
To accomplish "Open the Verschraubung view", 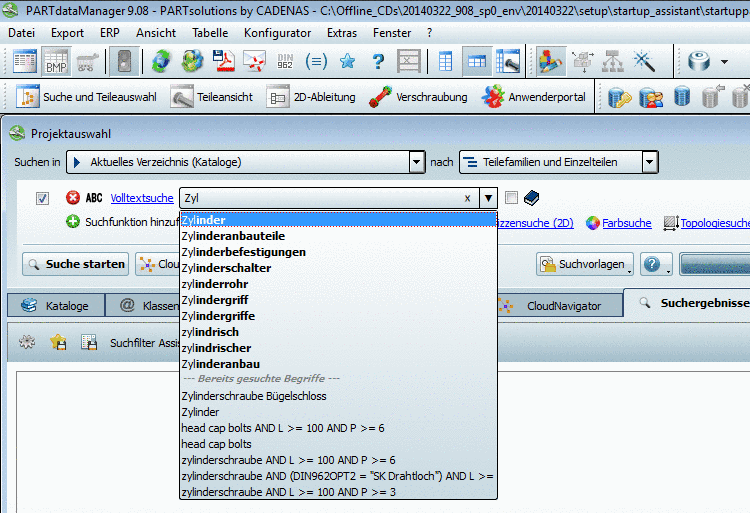I will pos(418,97).
